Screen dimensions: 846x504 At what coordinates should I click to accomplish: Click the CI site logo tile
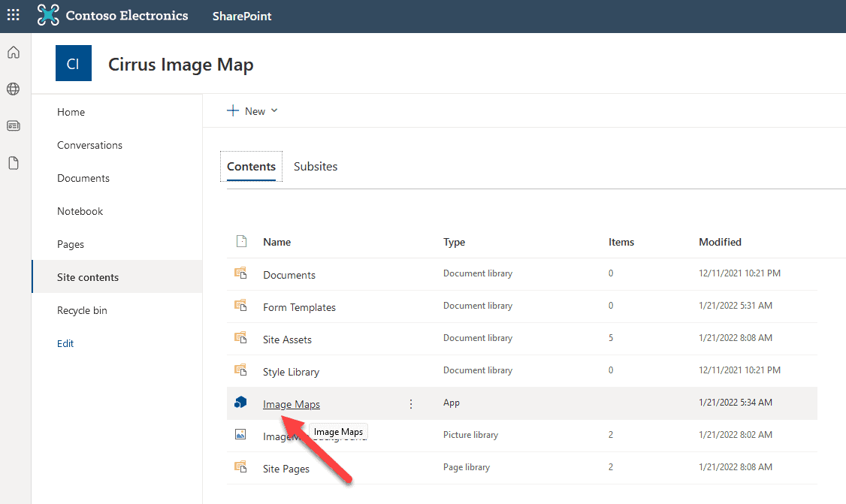click(73, 63)
